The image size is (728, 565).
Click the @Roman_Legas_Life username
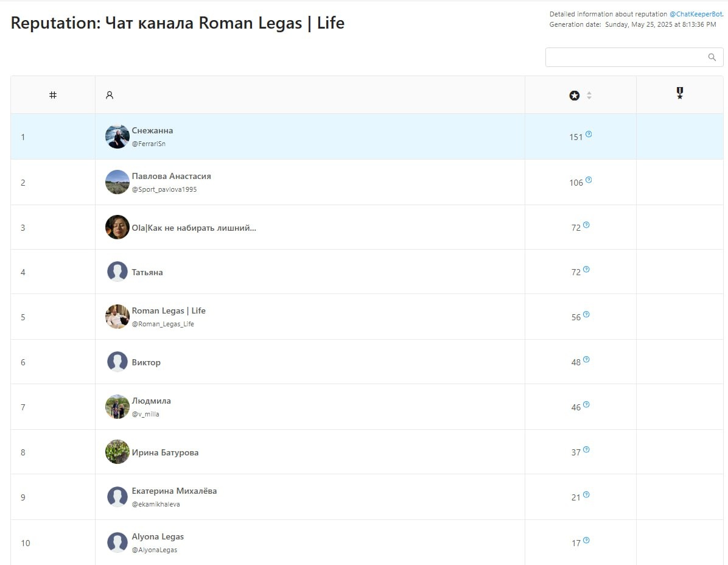point(163,324)
